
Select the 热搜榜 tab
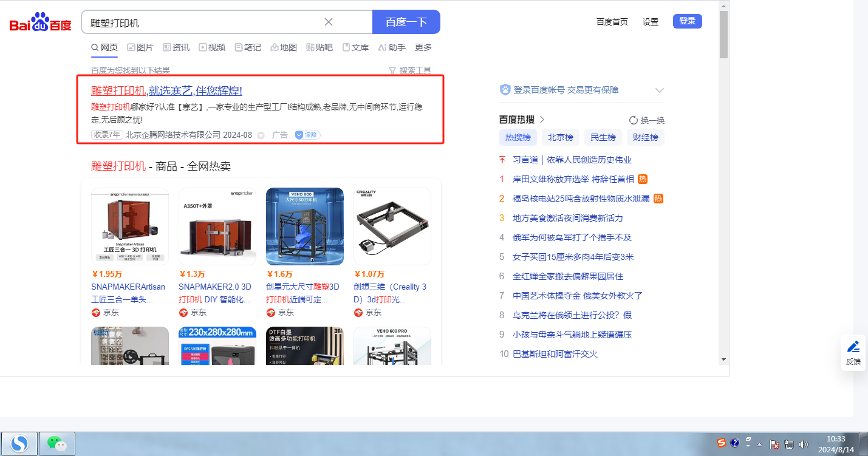518,137
